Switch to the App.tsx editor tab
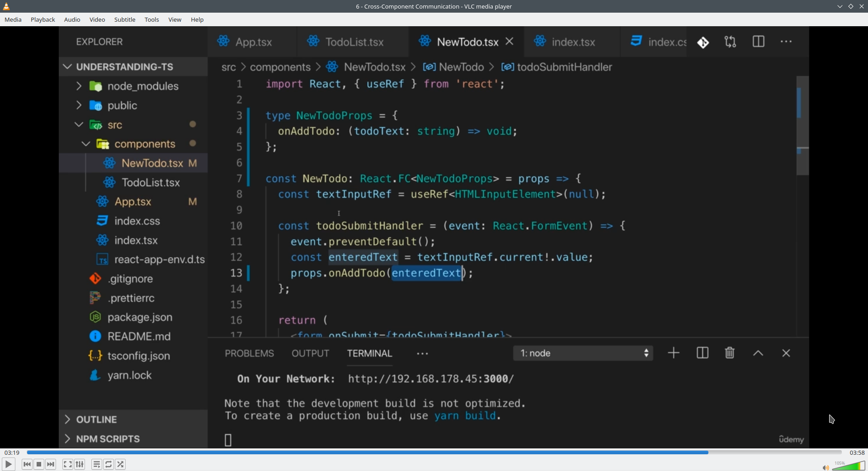868x471 pixels. (252, 42)
